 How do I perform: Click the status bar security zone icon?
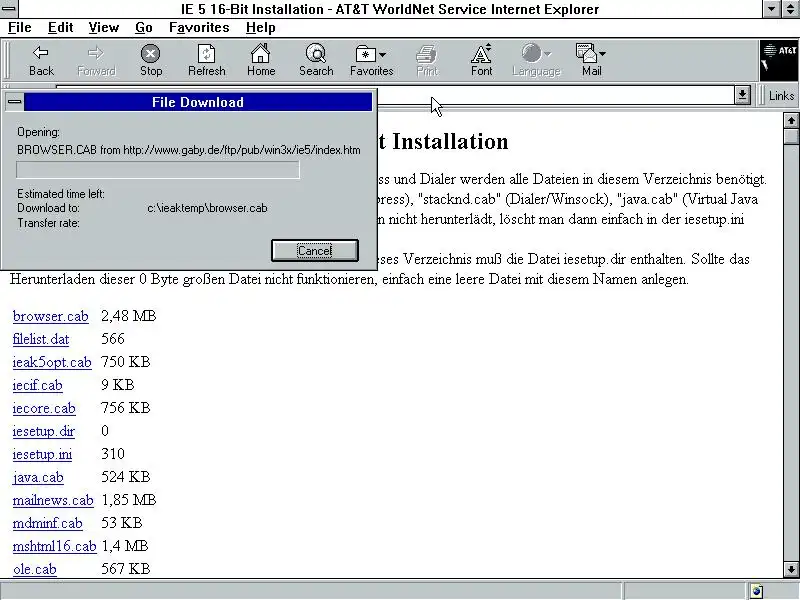[757, 591]
